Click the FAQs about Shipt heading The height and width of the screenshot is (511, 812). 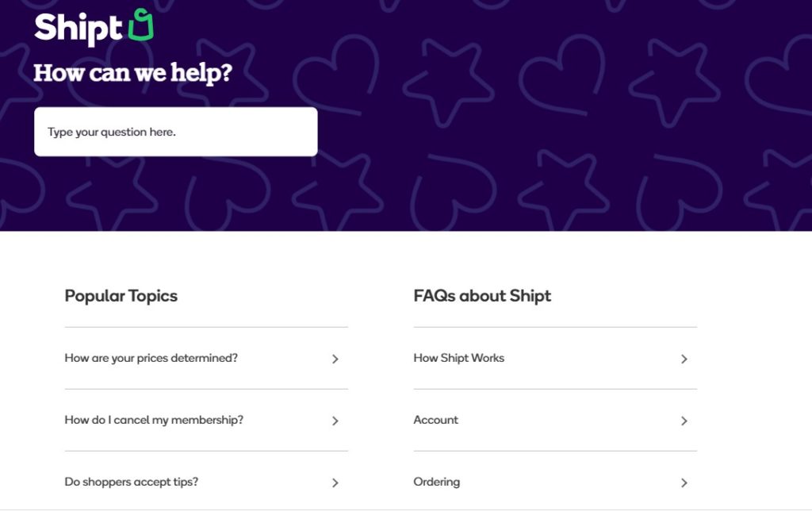pos(482,296)
